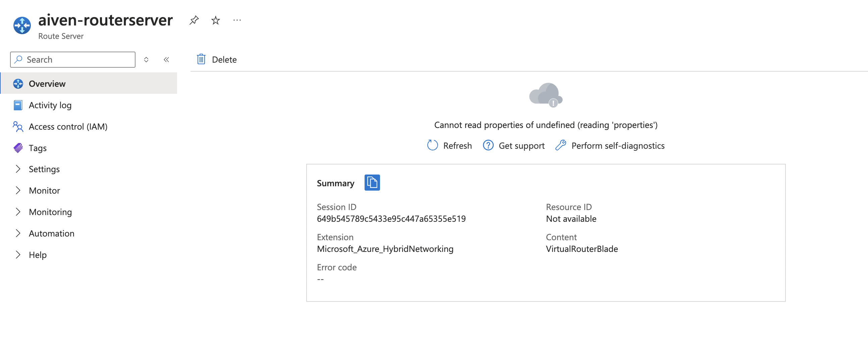The image size is (868, 339).
Task: Click the 'Content' label
Action: pos(561,238)
